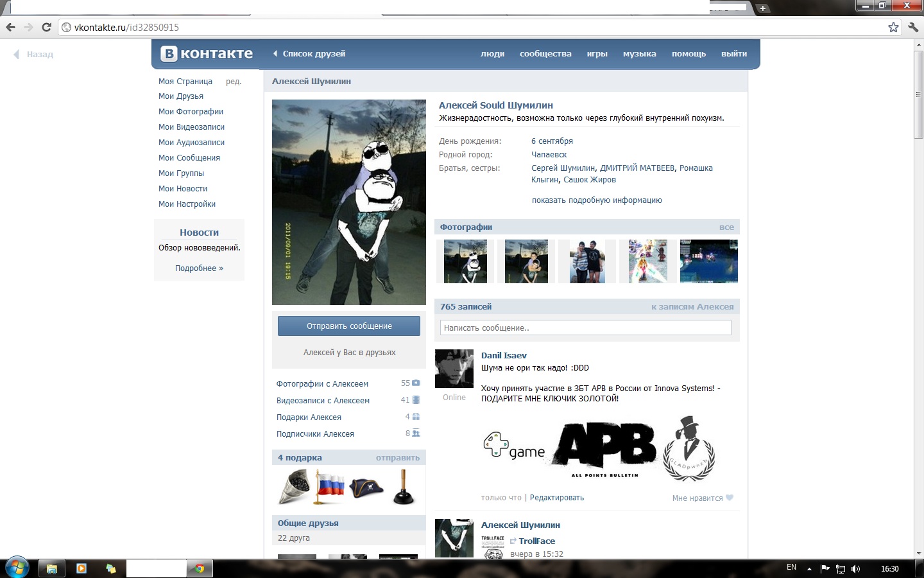
Task: Click the VKontakte logo in header
Action: point(207,54)
